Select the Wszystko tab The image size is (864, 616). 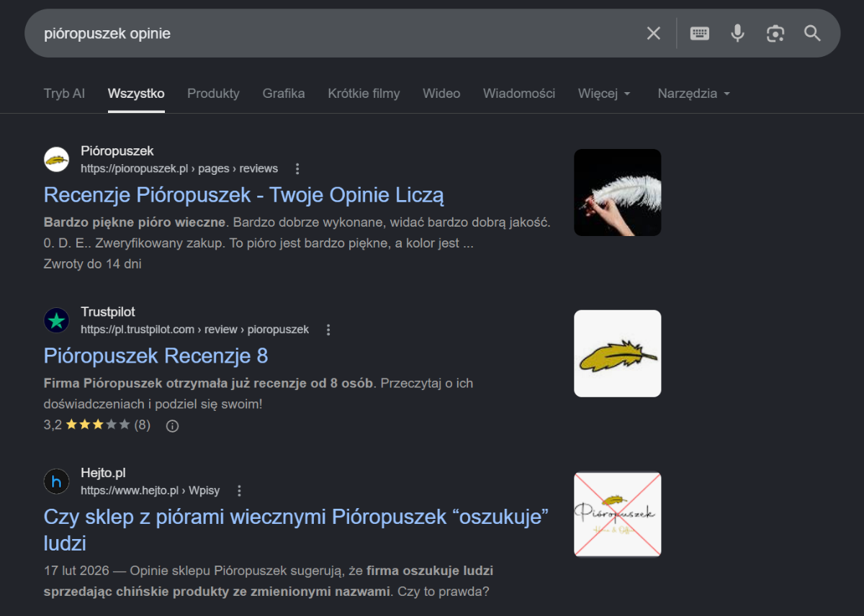tap(136, 94)
